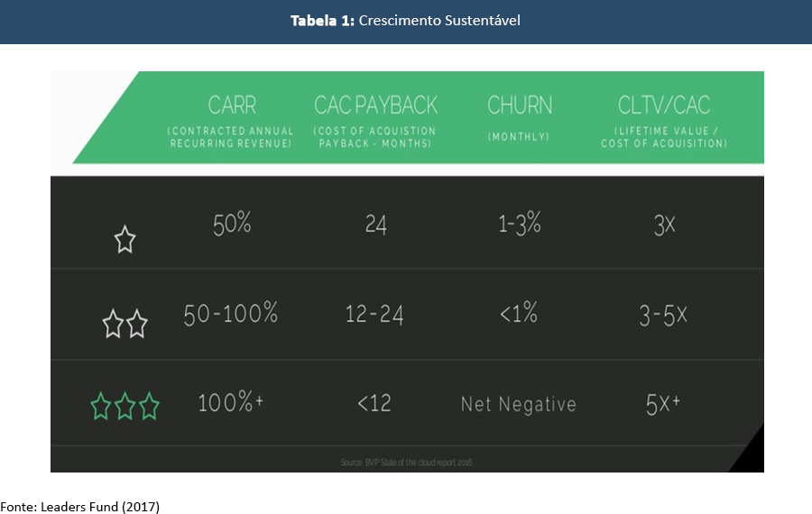This screenshot has width=812, height=514.
Task: Click the "Fonte: Leaders Fund (2017)" caption
Action: (79, 506)
